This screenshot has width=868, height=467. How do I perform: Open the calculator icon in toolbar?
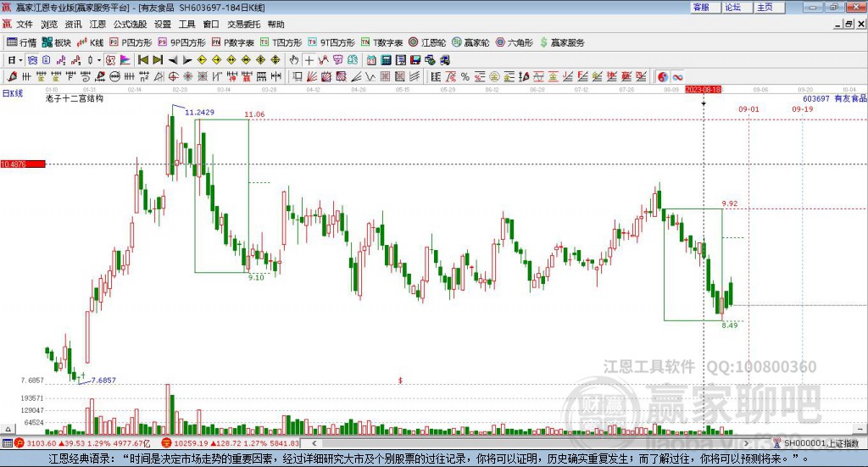click(386, 60)
